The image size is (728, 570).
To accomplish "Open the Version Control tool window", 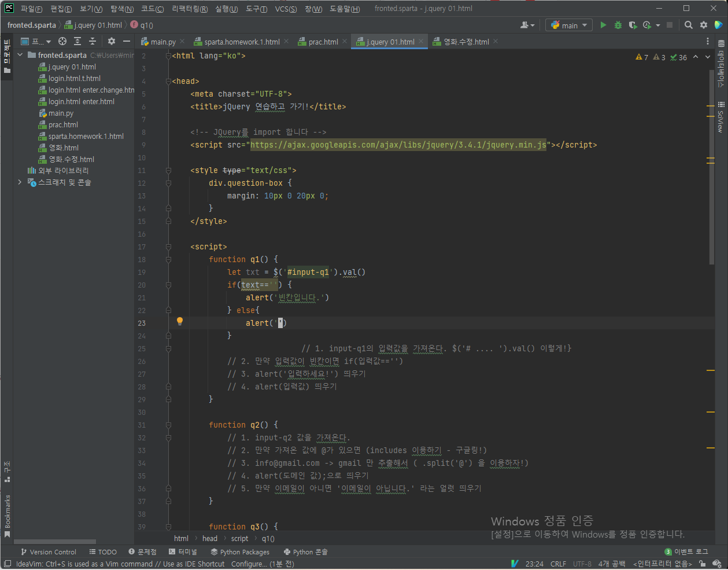I will [x=48, y=551].
